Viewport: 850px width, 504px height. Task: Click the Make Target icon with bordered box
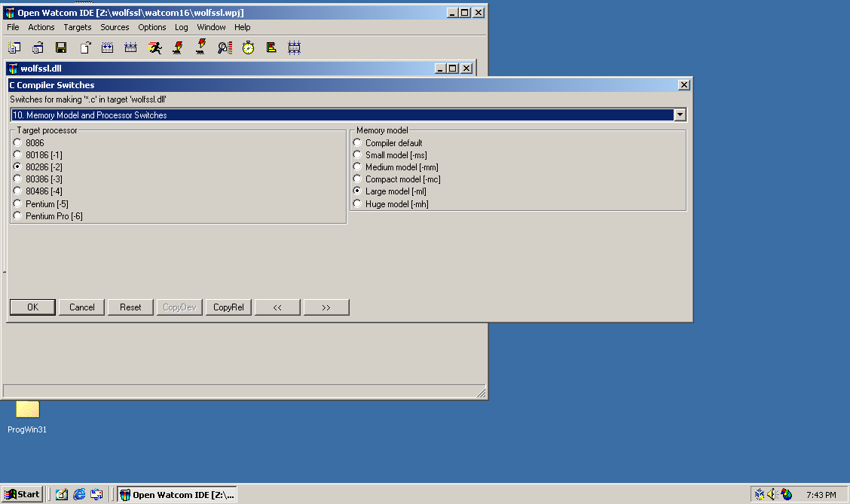point(107,47)
